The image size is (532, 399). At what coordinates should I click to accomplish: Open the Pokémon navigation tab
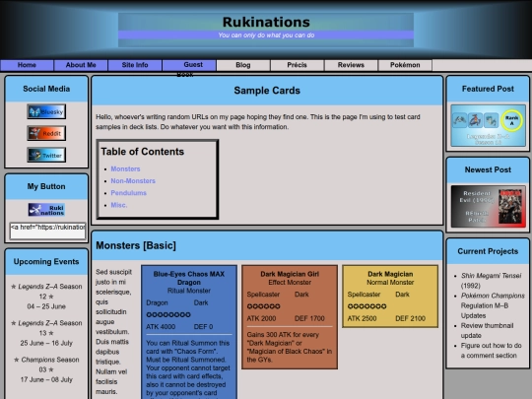[x=405, y=65]
